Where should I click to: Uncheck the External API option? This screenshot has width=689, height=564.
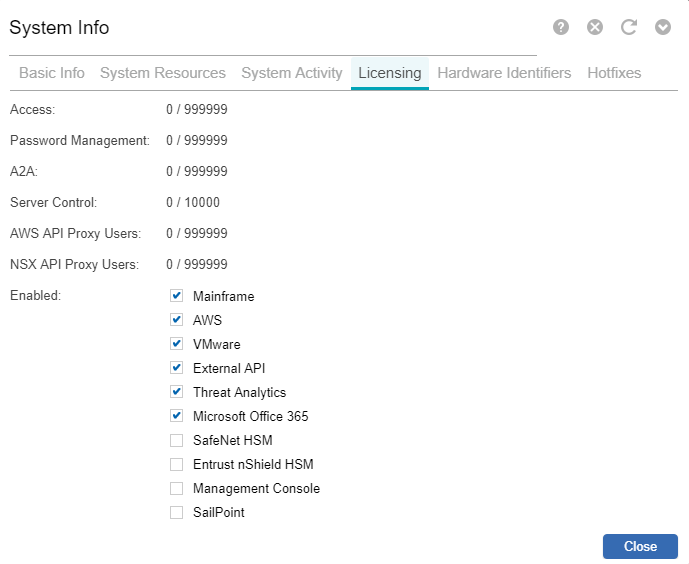pos(177,368)
